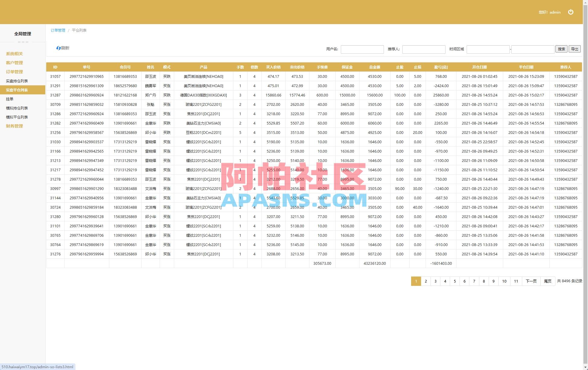Click the 推荐人 input field

coord(424,49)
